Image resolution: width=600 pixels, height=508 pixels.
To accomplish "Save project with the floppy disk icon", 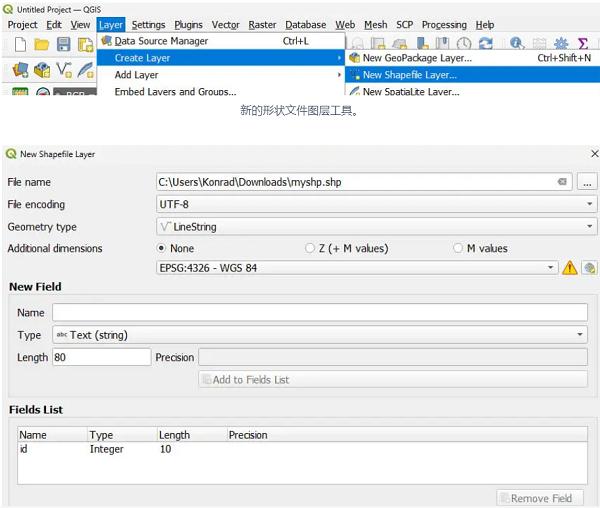I will pyautogui.click(x=63, y=44).
